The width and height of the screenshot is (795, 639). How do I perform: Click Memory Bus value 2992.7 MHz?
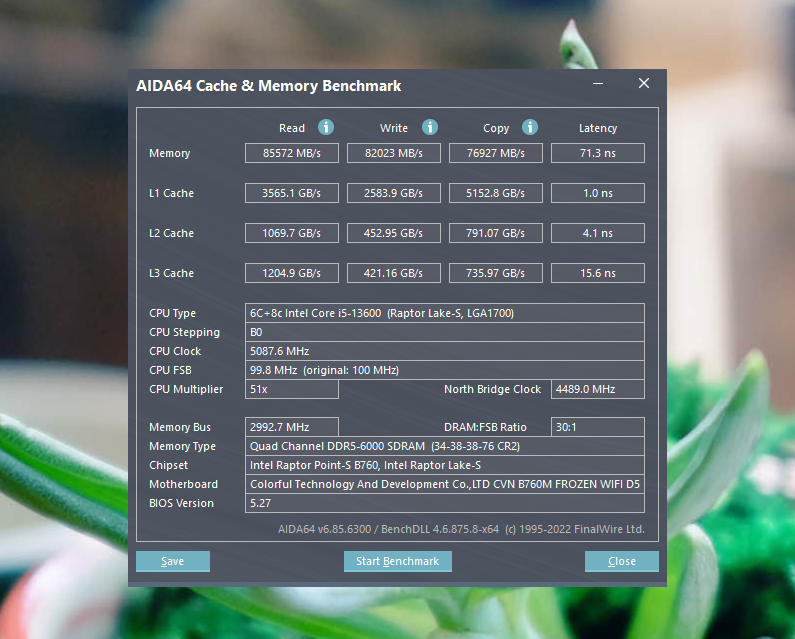pos(292,427)
